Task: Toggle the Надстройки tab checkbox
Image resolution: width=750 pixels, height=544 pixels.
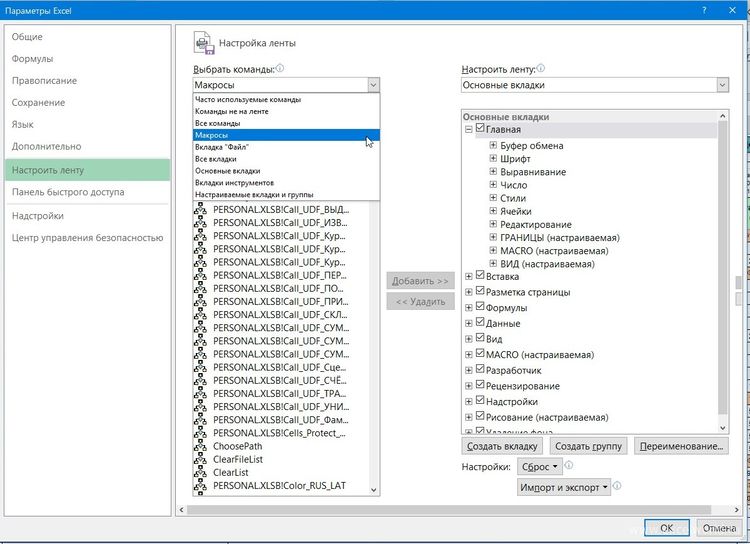Action: 480,400
